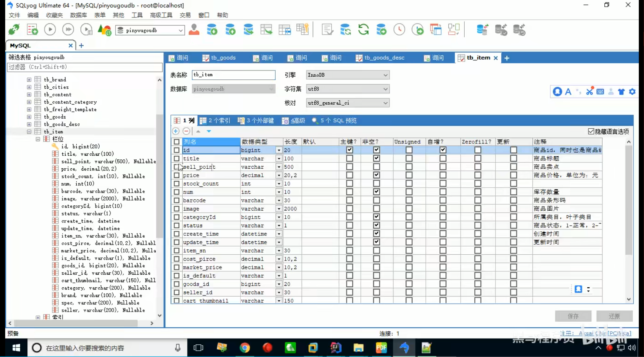Click the object browser vertical scrollbar
Viewport: 644px width, 357px height.
click(x=159, y=176)
